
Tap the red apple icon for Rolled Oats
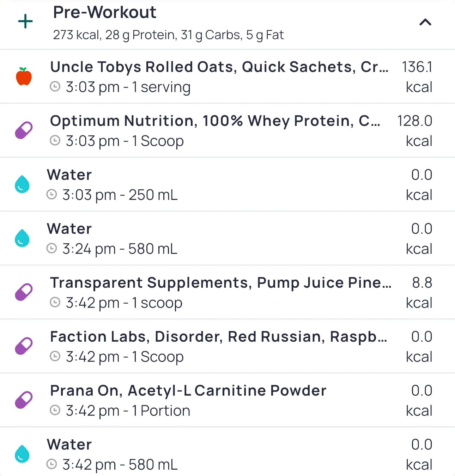point(24,77)
